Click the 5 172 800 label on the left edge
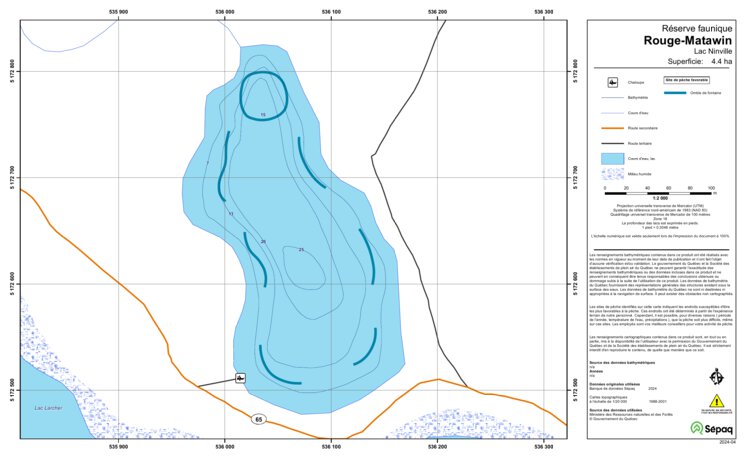Image resolution: width=756 pixels, height=459 pixels. tap(11, 71)
